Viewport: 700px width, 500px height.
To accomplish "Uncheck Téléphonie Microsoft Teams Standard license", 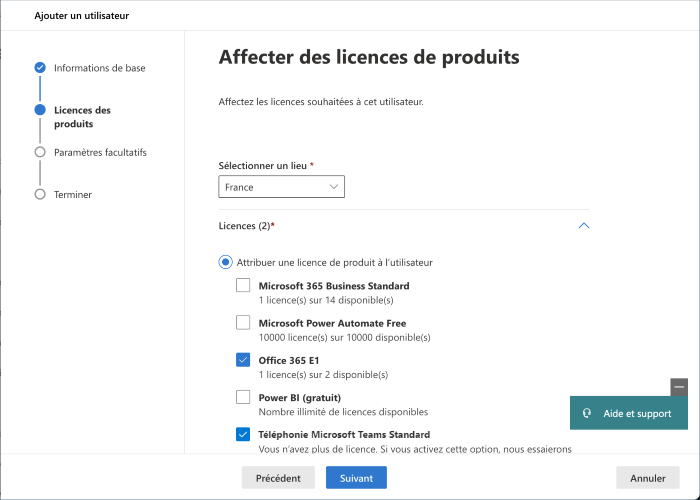I will click(243, 433).
